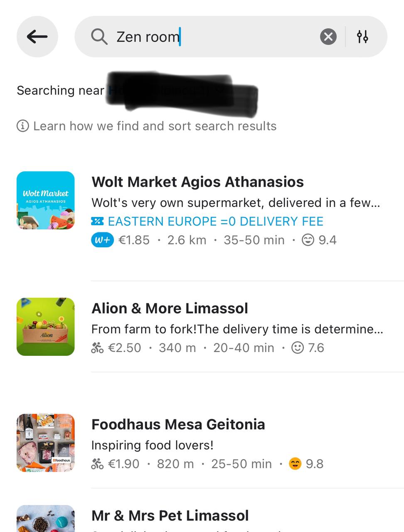Open search filters sliders icon
The width and height of the screenshot is (404, 532).
tap(362, 37)
